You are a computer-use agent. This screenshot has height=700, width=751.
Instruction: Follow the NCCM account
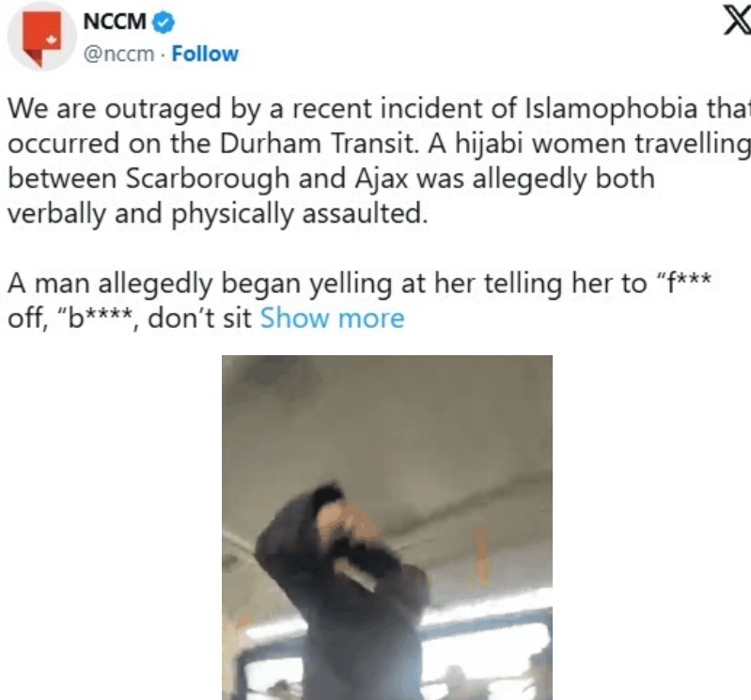click(205, 54)
